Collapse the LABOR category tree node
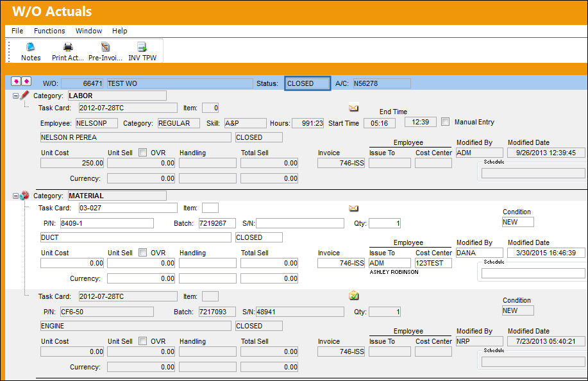 tap(15, 96)
